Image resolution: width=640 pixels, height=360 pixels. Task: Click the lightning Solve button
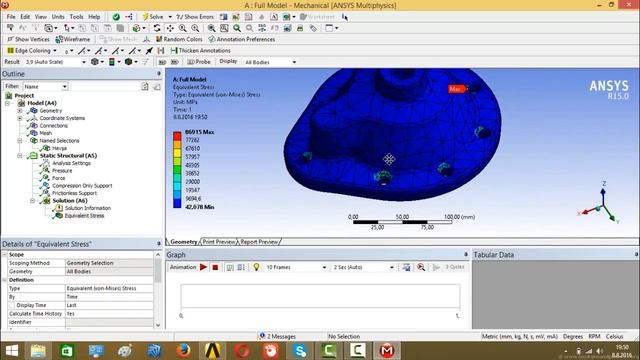click(153, 17)
